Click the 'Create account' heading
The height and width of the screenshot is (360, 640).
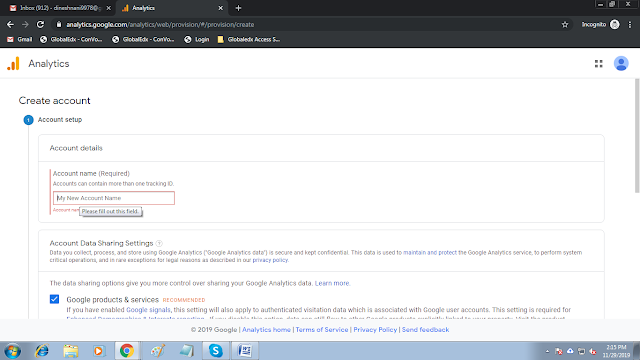point(54,101)
